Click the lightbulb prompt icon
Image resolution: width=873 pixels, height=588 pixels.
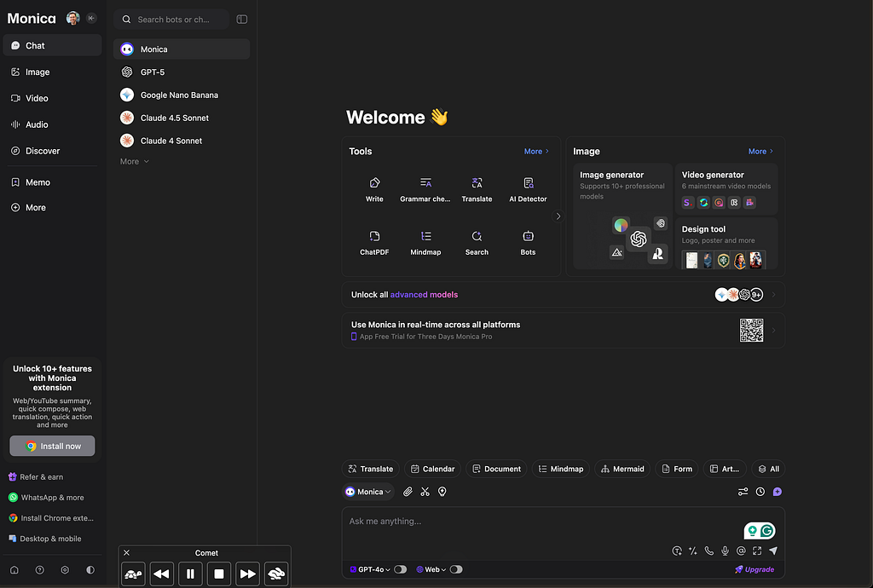point(442,492)
